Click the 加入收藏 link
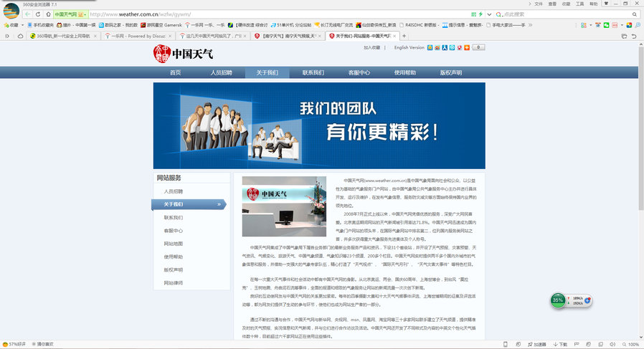The width and height of the screenshot is (644, 349). point(371,47)
